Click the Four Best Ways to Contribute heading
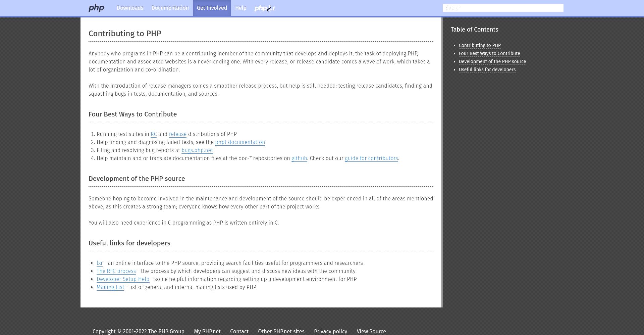Screen dimensions: 644x335 (132, 114)
